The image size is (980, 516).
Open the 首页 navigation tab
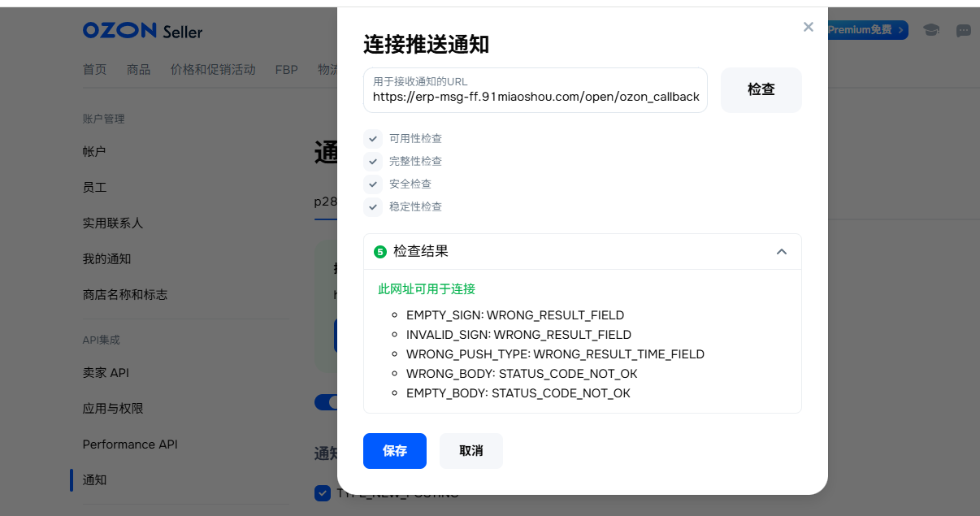(x=94, y=70)
